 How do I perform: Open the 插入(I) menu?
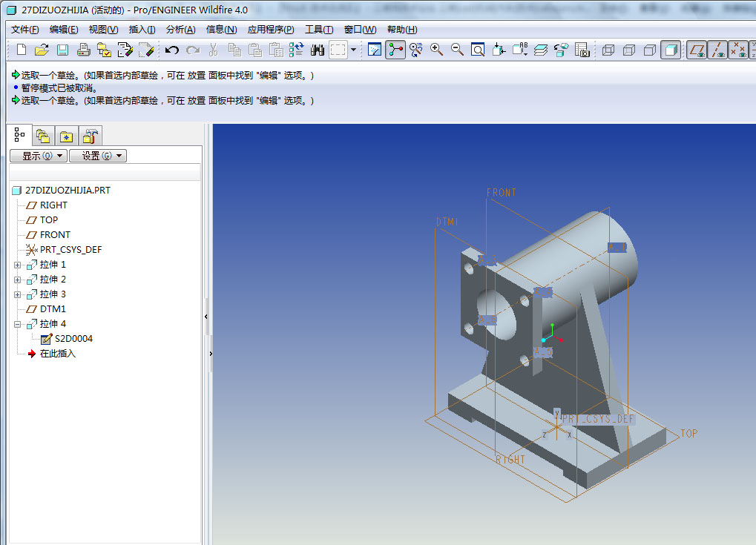[142, 30]
